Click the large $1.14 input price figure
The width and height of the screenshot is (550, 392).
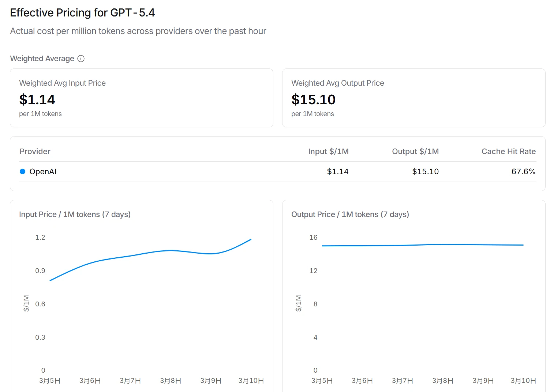pyautogui.click(x=37, y=100)
